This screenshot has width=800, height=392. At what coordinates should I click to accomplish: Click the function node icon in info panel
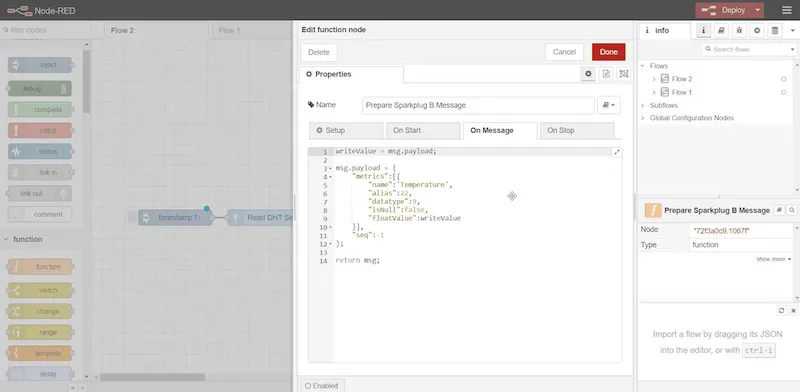coord(653,210)
